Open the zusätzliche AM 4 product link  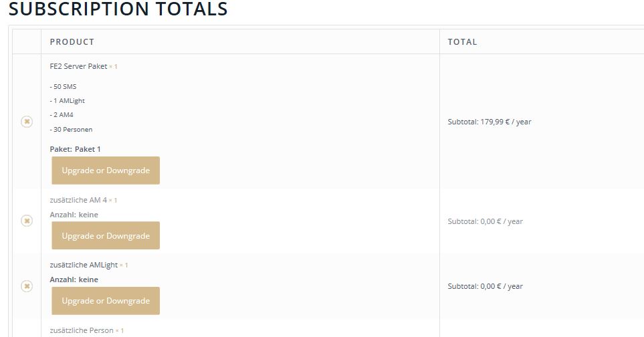tap(78, 200)
